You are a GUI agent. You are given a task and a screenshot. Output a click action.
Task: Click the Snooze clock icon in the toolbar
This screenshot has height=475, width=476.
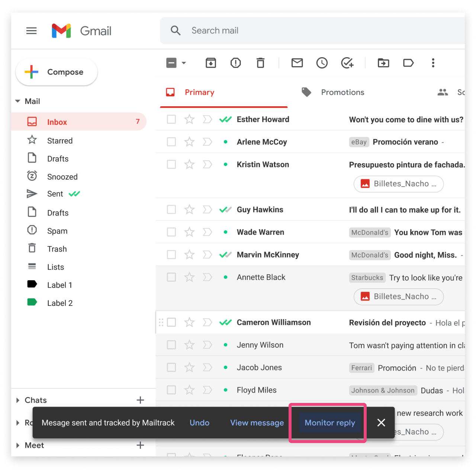pos(322,63)
